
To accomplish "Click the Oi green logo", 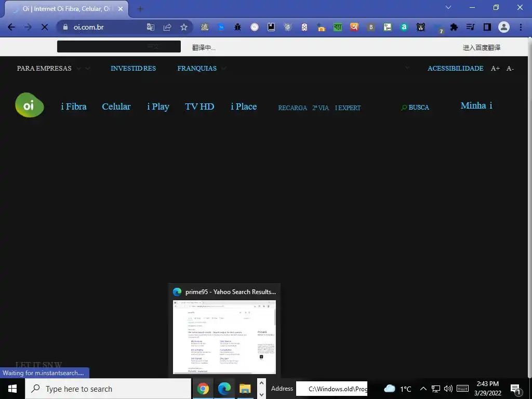I will (x=30, y=105).
